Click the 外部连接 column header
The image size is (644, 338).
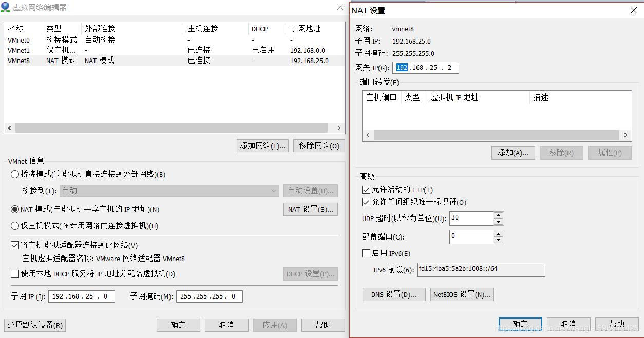(100, 29)
